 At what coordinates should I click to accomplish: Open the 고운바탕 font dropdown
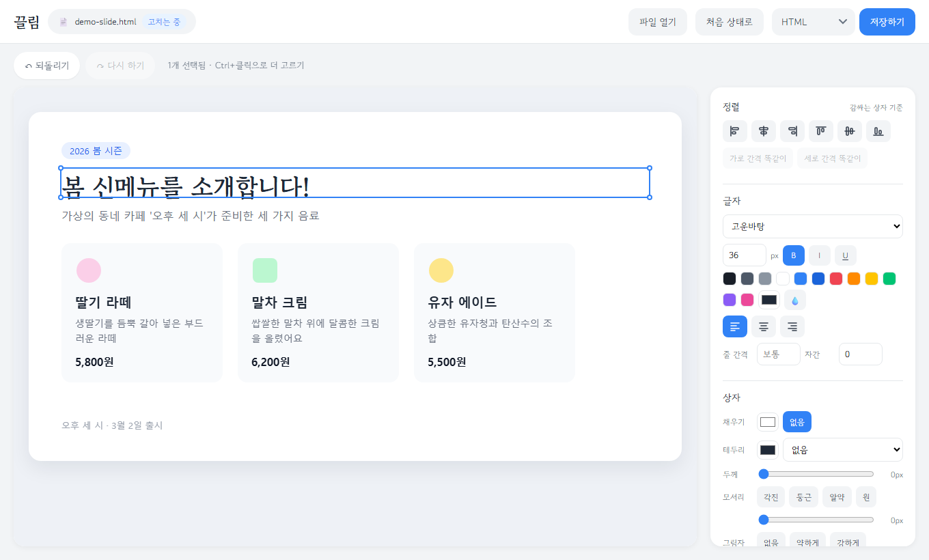click(813, 227)
